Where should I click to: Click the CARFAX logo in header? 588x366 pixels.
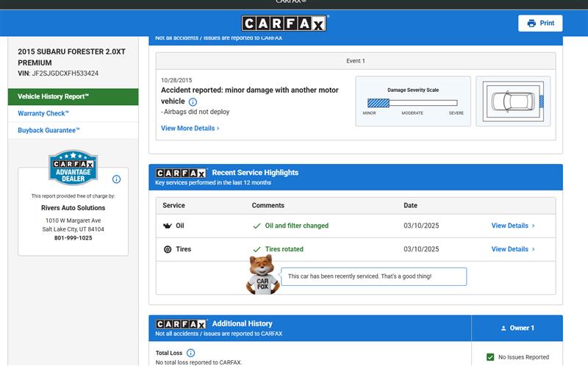pyautogui.click(x=284, y=24)
